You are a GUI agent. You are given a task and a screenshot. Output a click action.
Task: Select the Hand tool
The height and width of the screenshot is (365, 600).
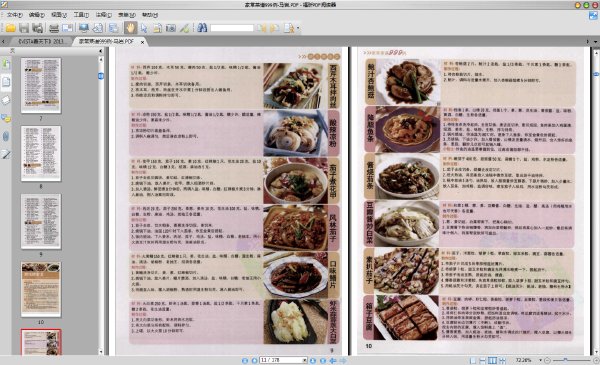(x=130, y=28)
